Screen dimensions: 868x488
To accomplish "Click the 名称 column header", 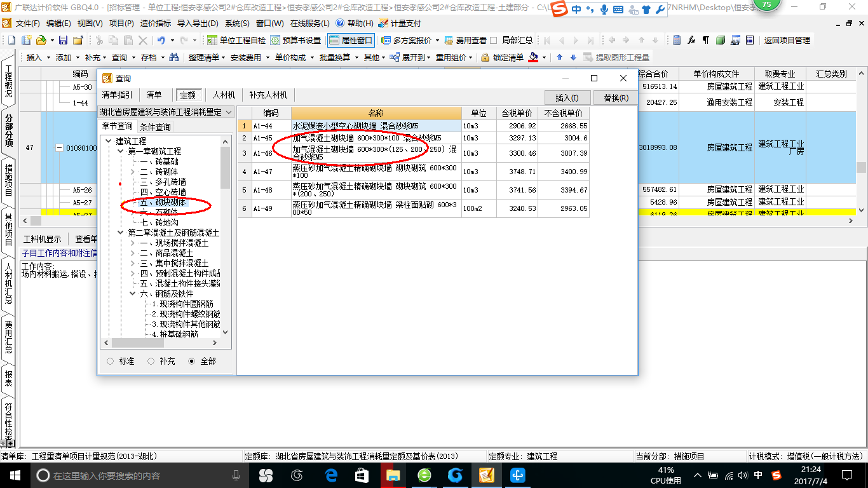I will [x=376, y=113].
